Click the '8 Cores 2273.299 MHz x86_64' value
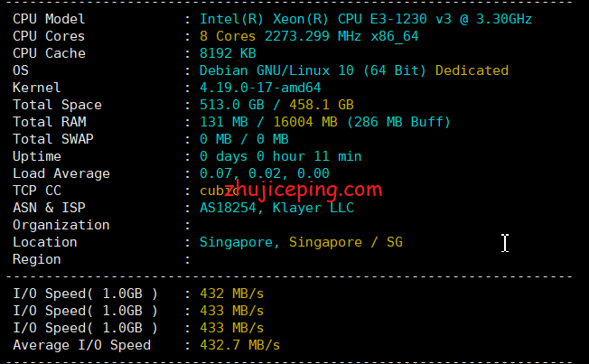The height and width of the screenshot is (364, 589). (309, 36)
